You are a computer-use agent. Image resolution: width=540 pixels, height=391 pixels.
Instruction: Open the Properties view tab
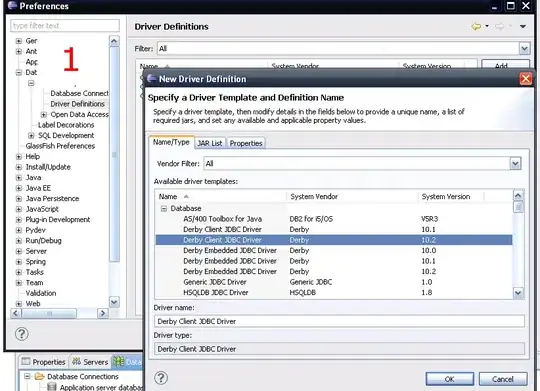(x=43, y=362)
